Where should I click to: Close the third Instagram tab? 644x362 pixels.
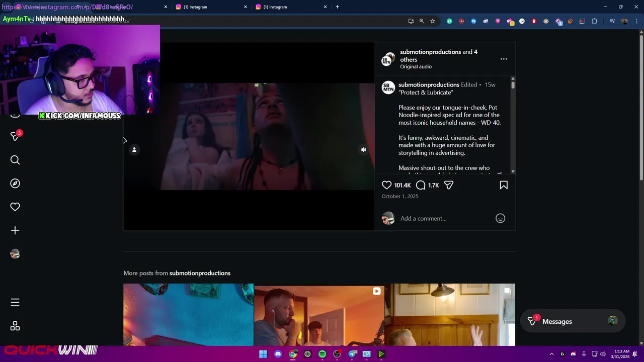[x=325, y=7]
